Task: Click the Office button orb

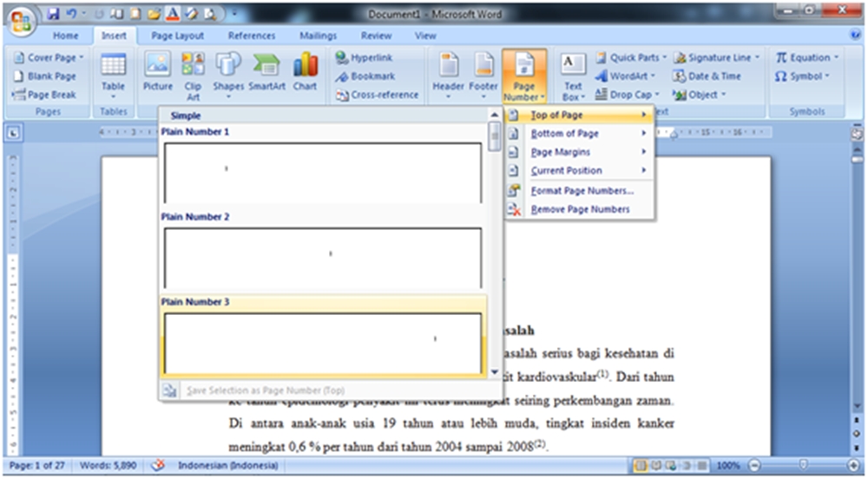Action: [x=21, y=21]
